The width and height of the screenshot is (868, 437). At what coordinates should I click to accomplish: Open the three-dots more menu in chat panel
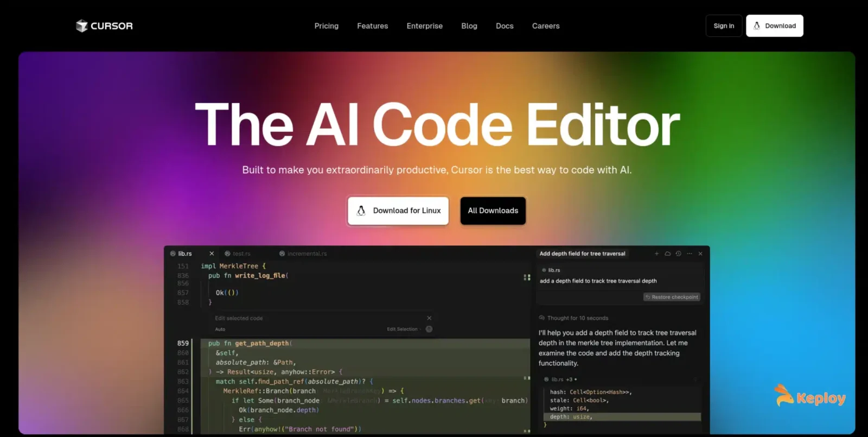pos(690,254)
